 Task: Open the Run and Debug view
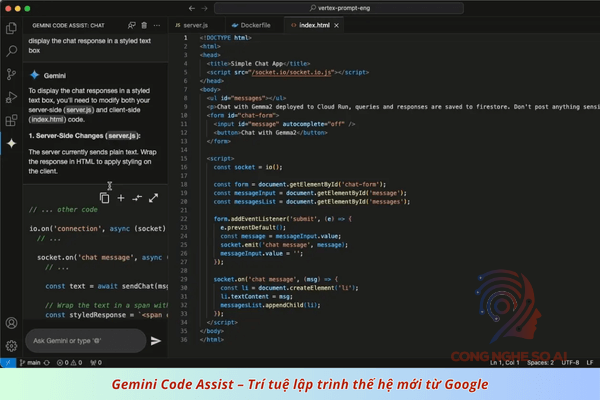point(11,97)
